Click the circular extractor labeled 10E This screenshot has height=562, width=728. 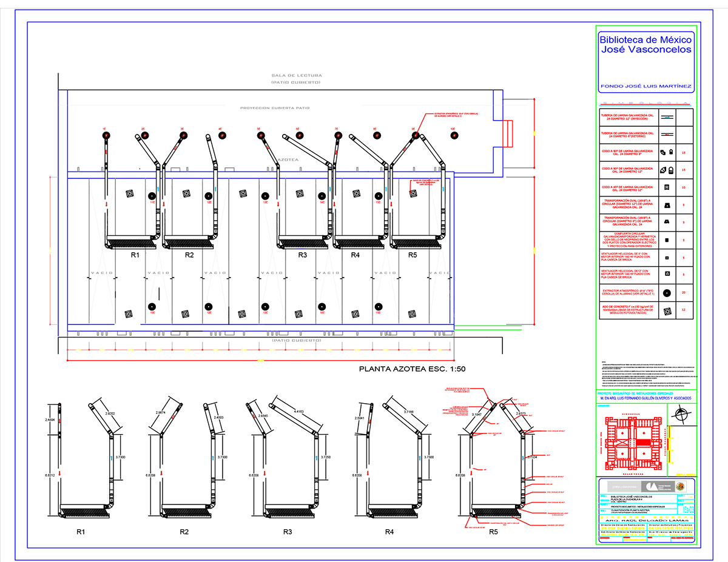point(454,135)
